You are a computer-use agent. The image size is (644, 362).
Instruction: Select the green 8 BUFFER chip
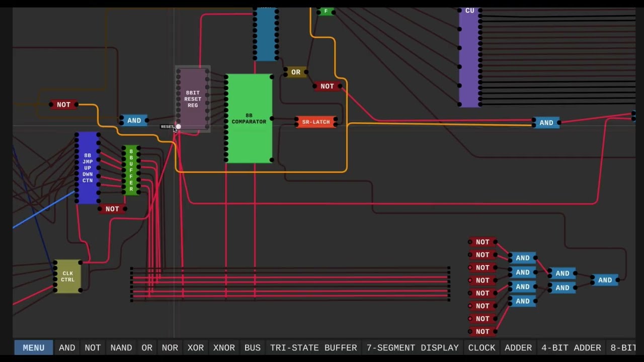pyautogui.click(x=131, y=170)
